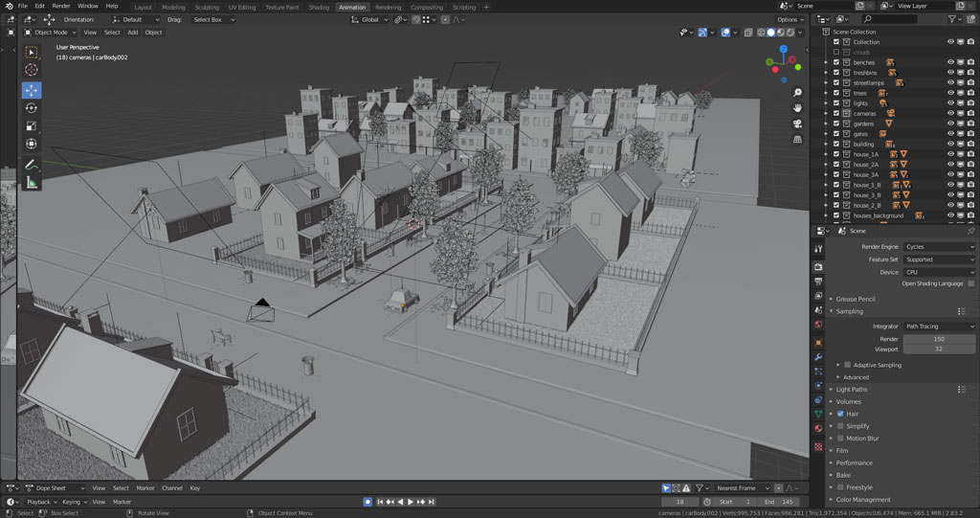The width and height of the screenshot is (980, 518).
Task: Hide the benches collection with eye icon
Action: point(950,62)
